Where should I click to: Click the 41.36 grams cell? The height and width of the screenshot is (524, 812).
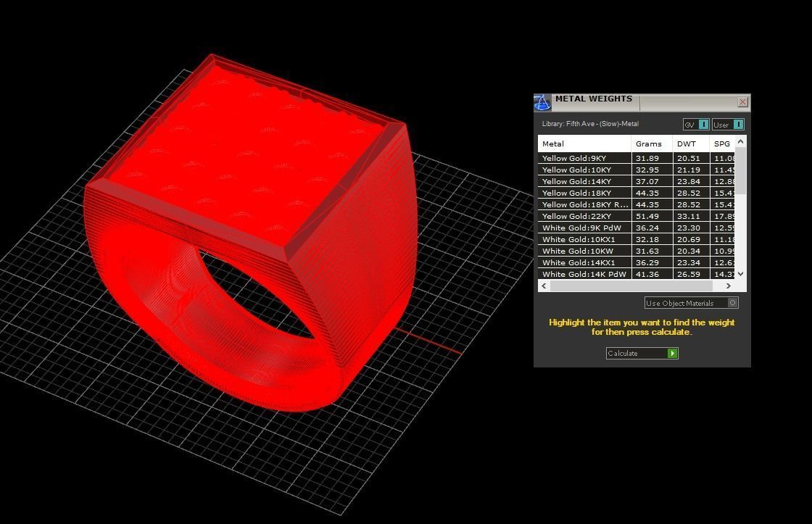[x=652, y=274]
